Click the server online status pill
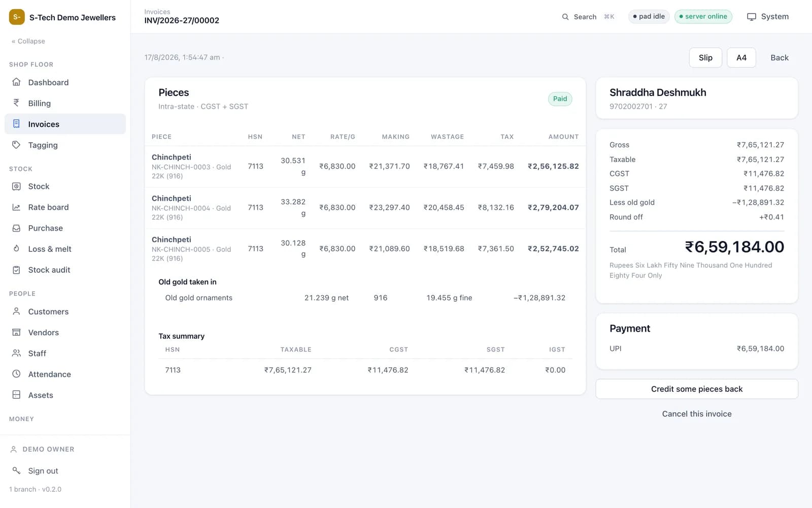 (703, 17)
